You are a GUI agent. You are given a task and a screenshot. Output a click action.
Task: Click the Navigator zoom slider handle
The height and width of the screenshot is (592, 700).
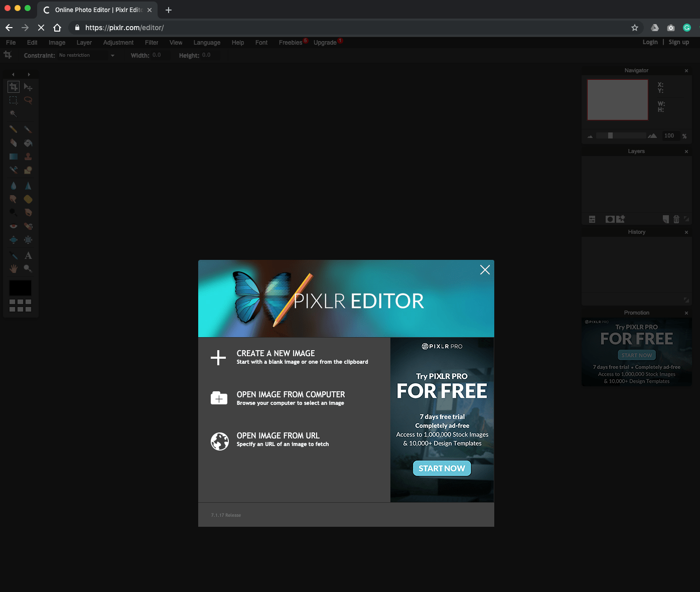(610, 135)
